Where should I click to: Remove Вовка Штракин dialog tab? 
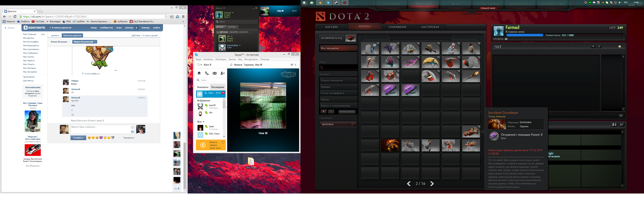(x=69, y=42)
